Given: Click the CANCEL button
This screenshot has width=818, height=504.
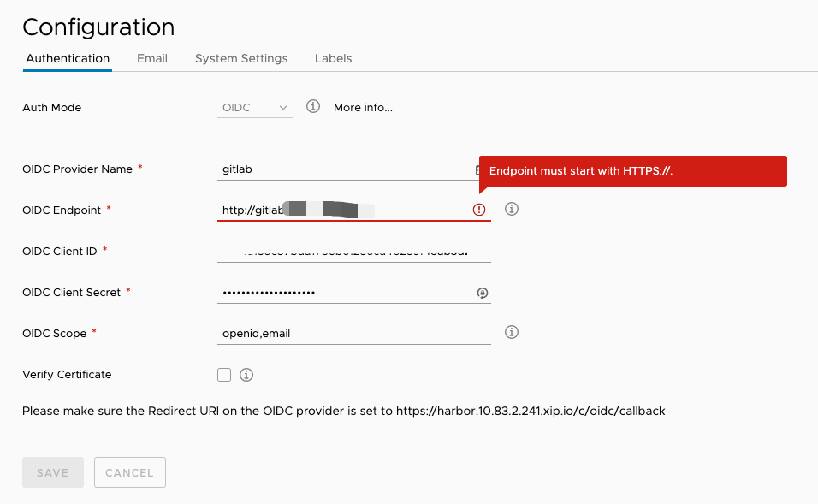Looking at the screenshot, I should 130,472.
